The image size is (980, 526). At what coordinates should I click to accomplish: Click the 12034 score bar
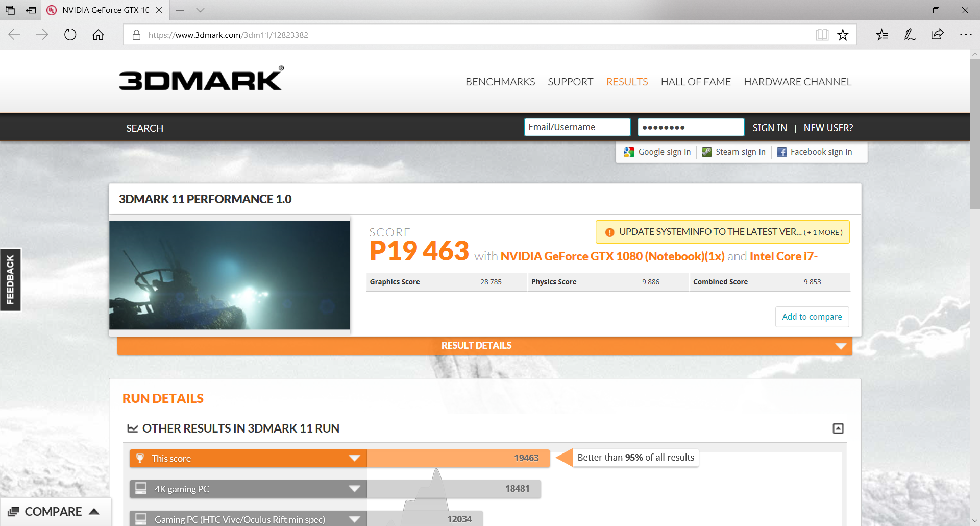click(x=425, y=519)
